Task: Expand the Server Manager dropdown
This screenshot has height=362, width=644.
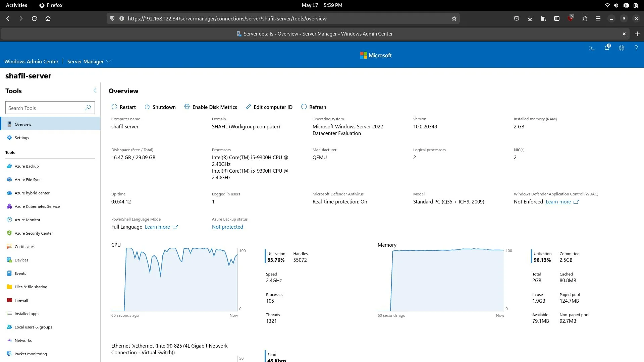Action: click(x=89, y=61)
